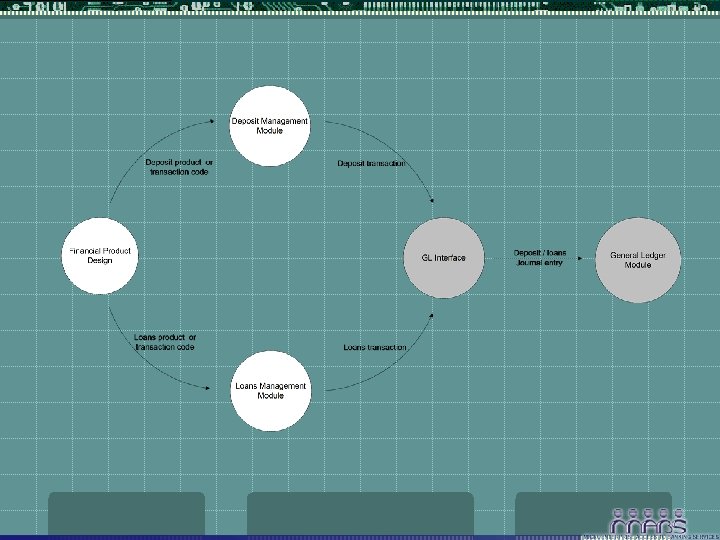Select the GL Interface gray node
The height and width of the screenshot is (540, 720).
pos(444,258)
